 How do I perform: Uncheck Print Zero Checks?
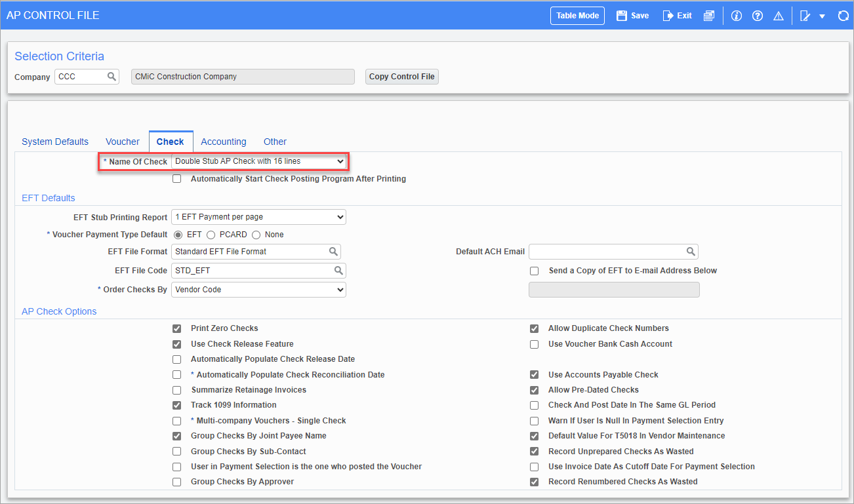point(176,328)
